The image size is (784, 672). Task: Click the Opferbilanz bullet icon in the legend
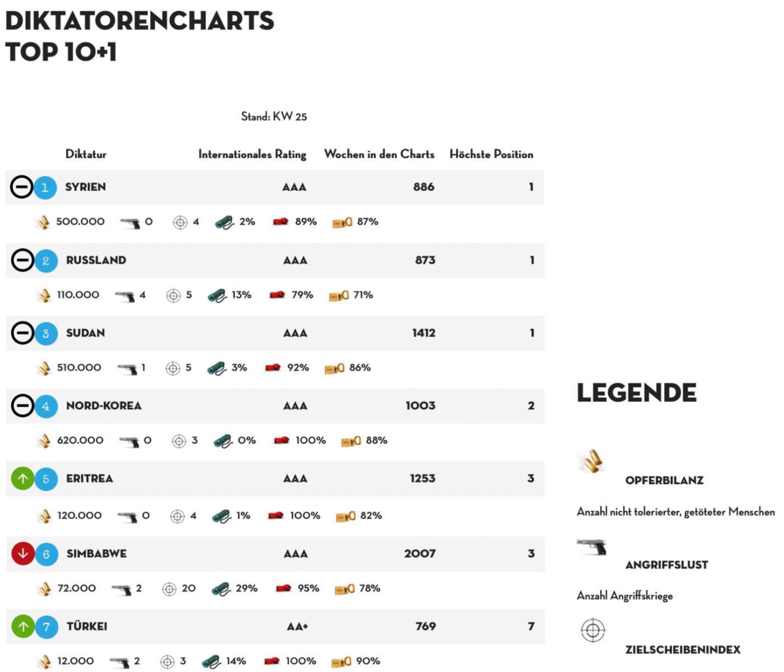[591, 461]
